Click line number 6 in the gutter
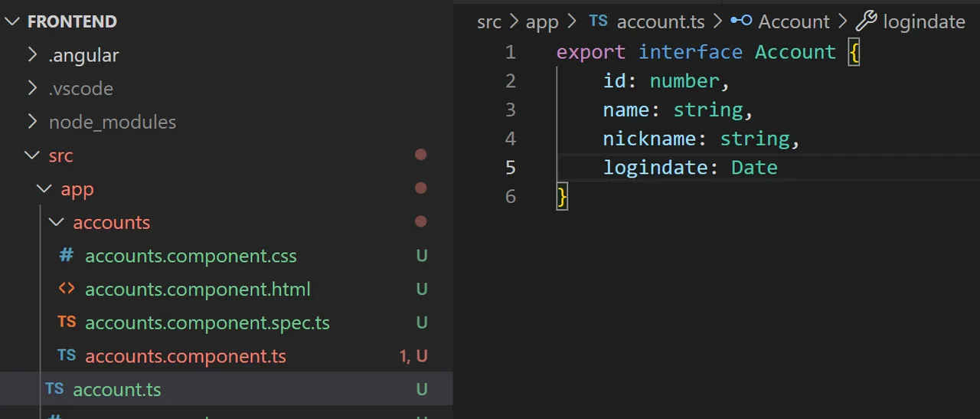 (511, 197)
